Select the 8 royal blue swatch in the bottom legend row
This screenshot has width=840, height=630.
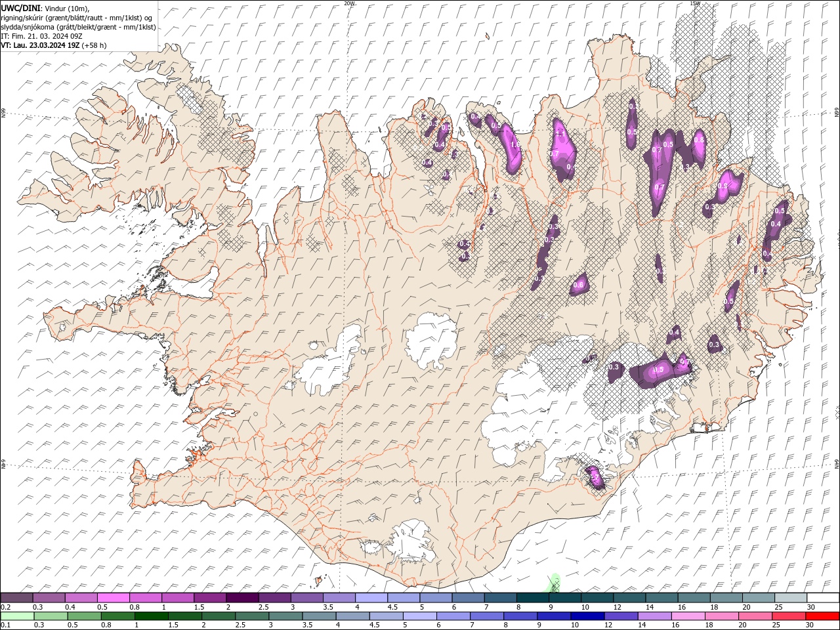pyautogui.click(x=520, y=616)
